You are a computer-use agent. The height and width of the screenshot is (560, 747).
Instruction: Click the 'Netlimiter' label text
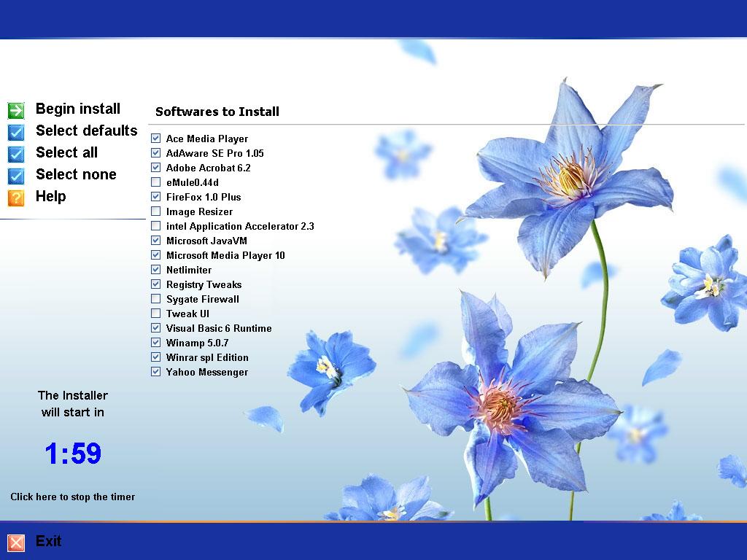click(189, 270)
